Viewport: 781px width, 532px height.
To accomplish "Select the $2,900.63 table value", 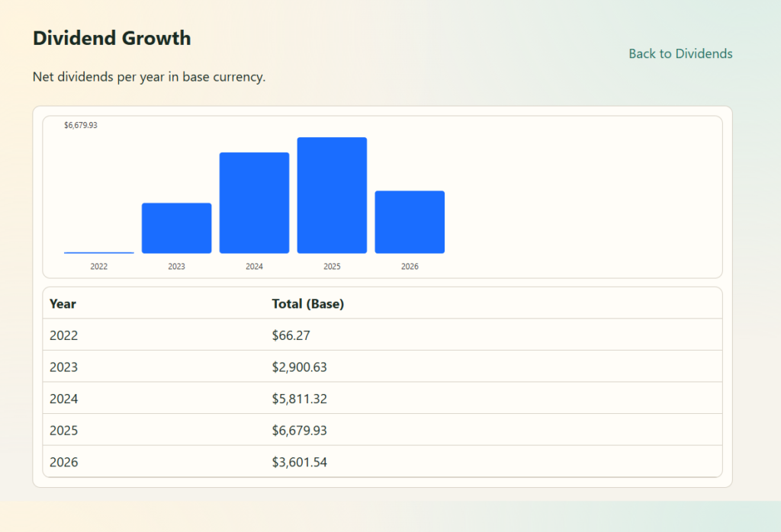I will coord(299,367).
